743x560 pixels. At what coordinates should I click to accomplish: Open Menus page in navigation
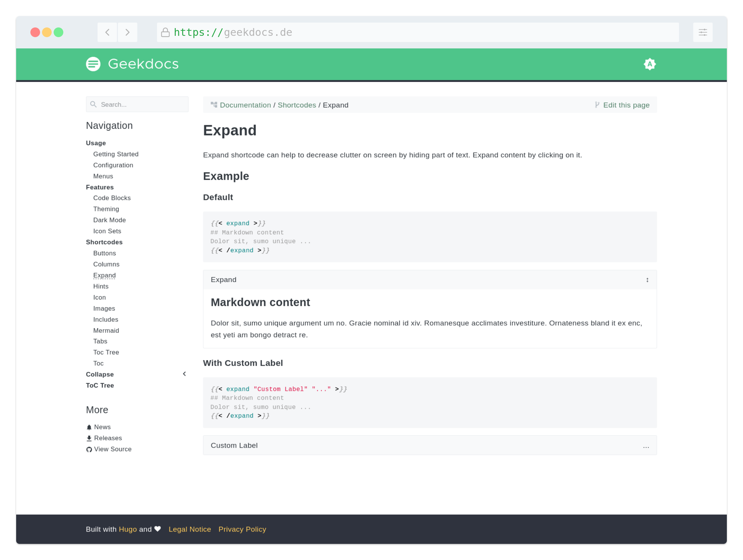point(103,176)
